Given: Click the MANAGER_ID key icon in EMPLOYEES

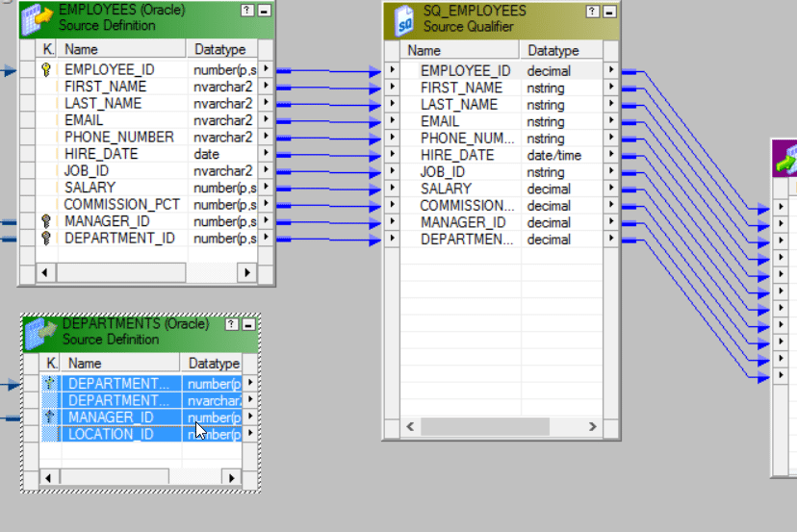Looking at the screenshot, I should [46, 221].
